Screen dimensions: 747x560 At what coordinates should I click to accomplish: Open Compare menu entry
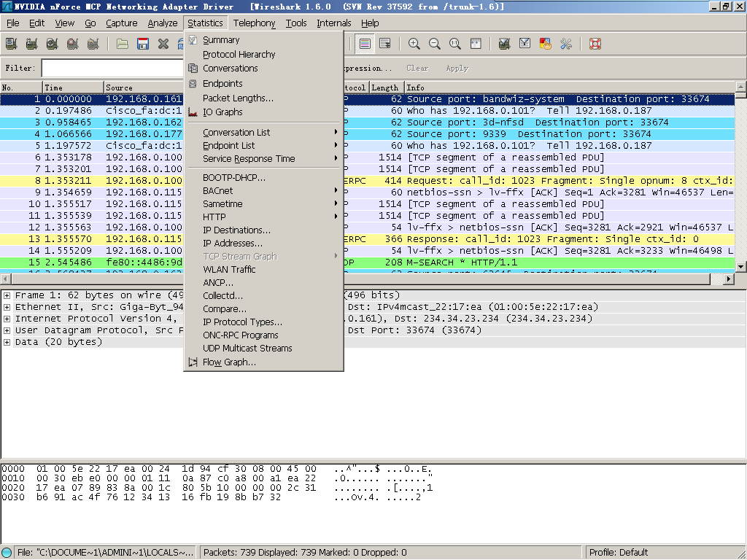[263, 309]
